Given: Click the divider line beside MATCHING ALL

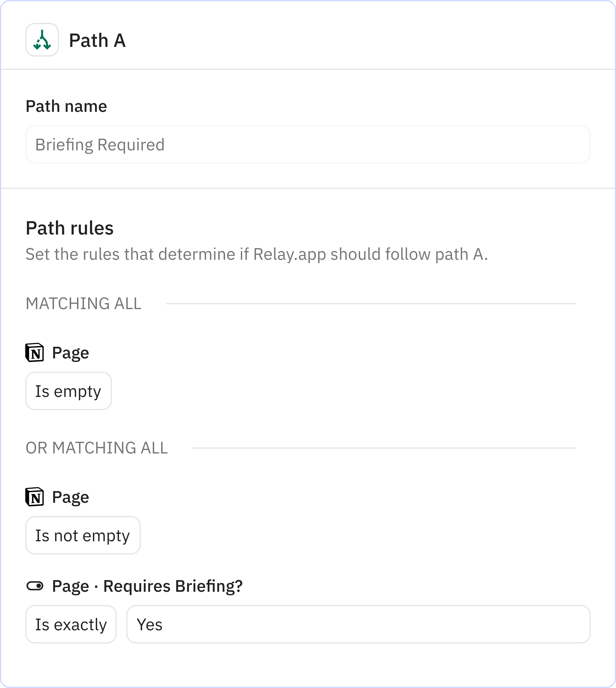Looking at the screenshot, I should [x=372, y=304].
